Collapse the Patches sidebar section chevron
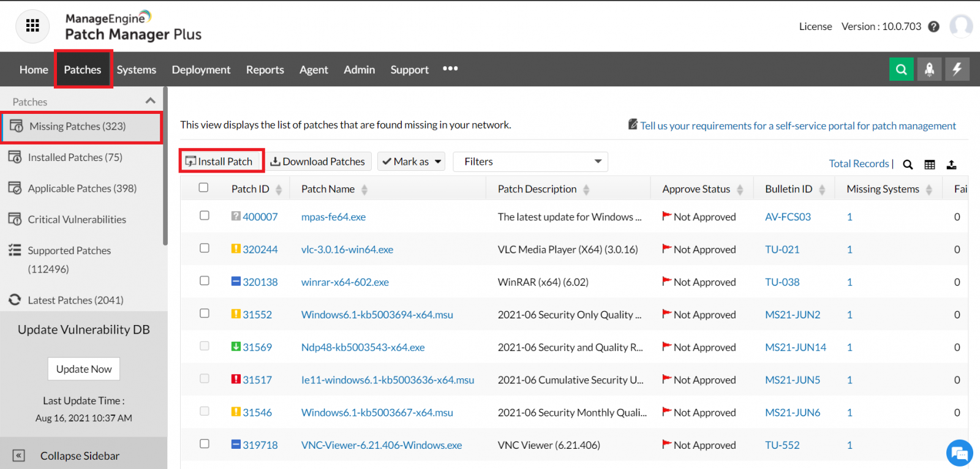The width and height of the screenshot is (980, 469). click(150, 101)
